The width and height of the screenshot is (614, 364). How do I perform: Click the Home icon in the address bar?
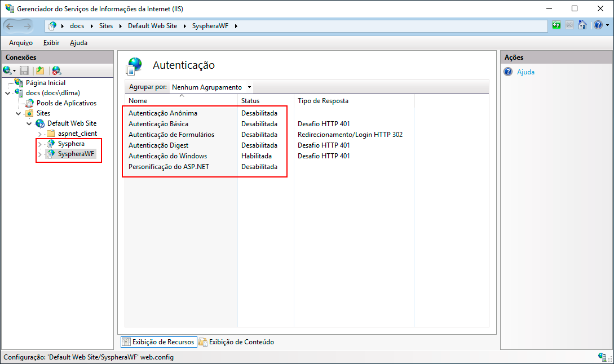pyautogui.click(x=582, y=25)
